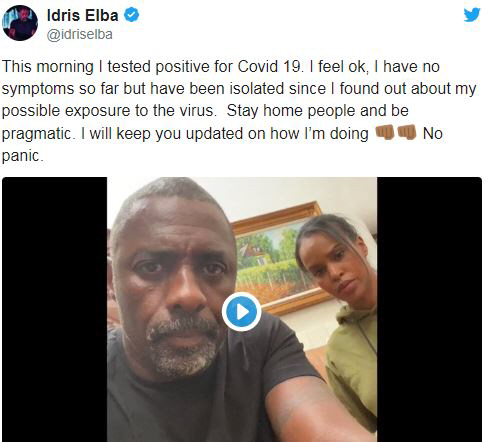
Task: Click the first fist bump emoji
Action: pyautogui.click(x=385, y=132)
